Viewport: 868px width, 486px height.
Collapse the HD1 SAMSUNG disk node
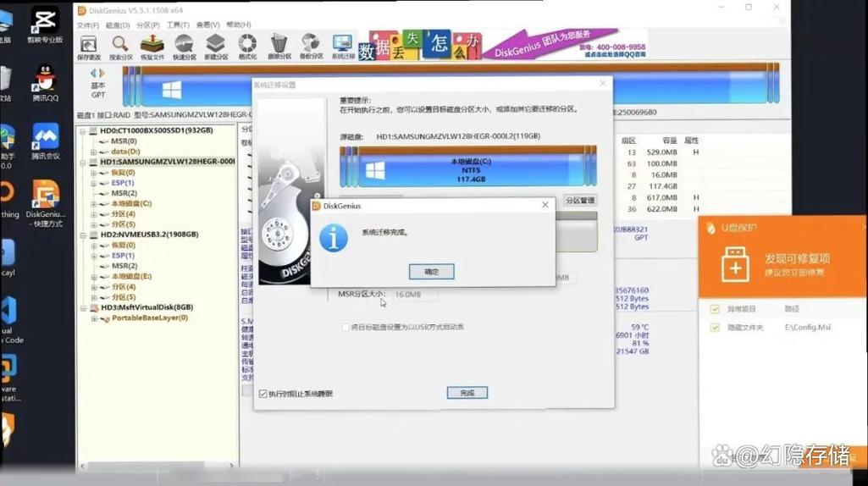82,163
